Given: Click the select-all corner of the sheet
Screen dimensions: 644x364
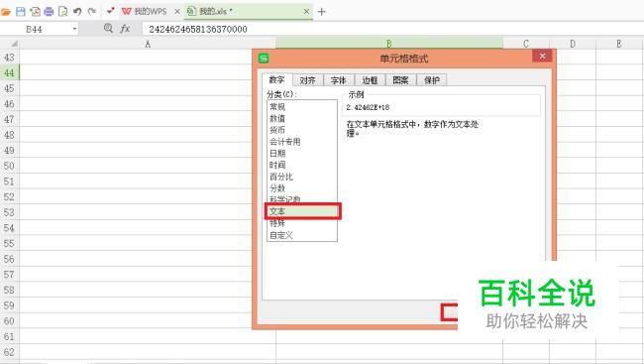Looking at the screenshot, I should point(10,44).
